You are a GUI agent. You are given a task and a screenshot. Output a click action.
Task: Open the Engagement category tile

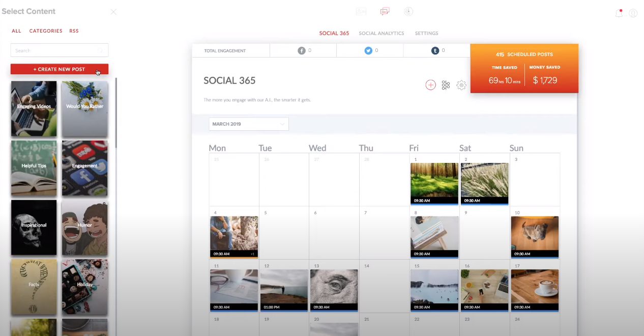coord(85,168)
